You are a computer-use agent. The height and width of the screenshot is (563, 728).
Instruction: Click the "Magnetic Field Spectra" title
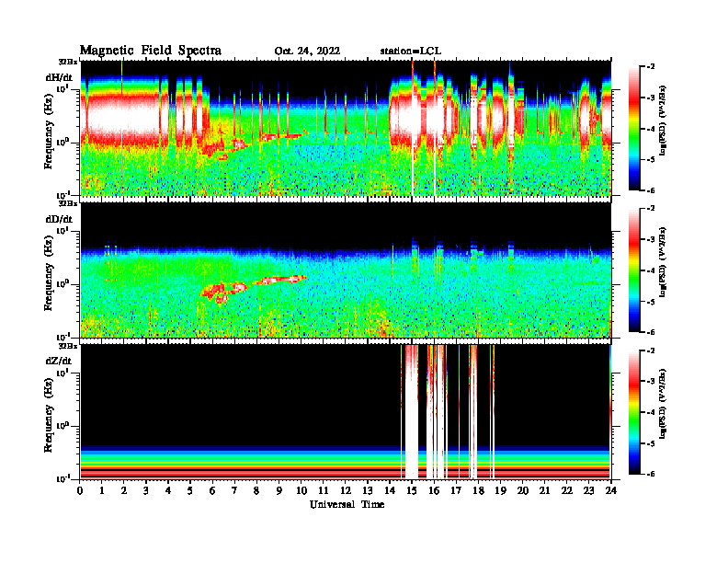(x=151, y=51)
